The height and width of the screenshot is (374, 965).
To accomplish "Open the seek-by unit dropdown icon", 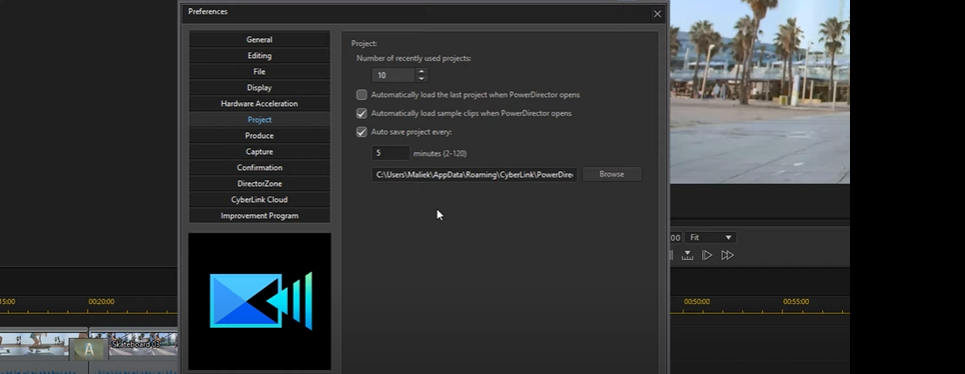I will 687,255.
